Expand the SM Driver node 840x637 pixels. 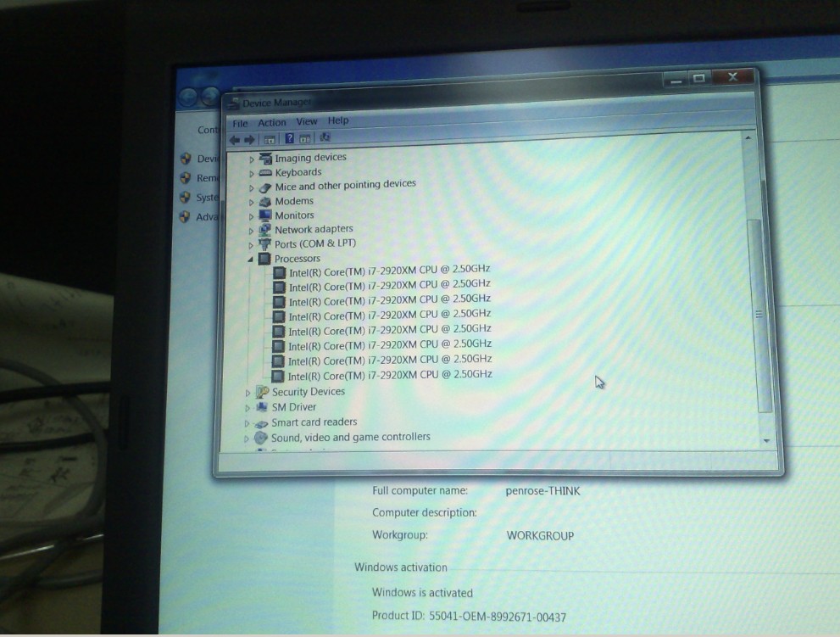(247, 408)
